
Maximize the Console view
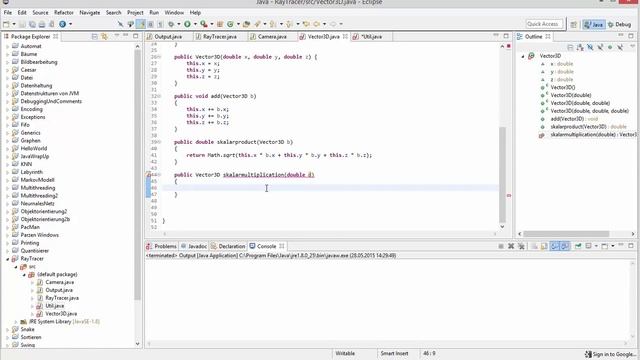[631, 246]
